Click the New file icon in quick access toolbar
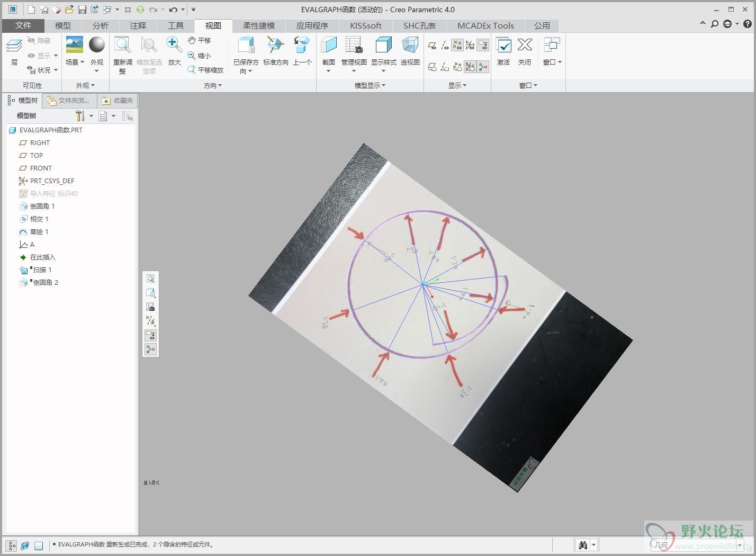Screen dimensions: 756x556 pos(31,10)
